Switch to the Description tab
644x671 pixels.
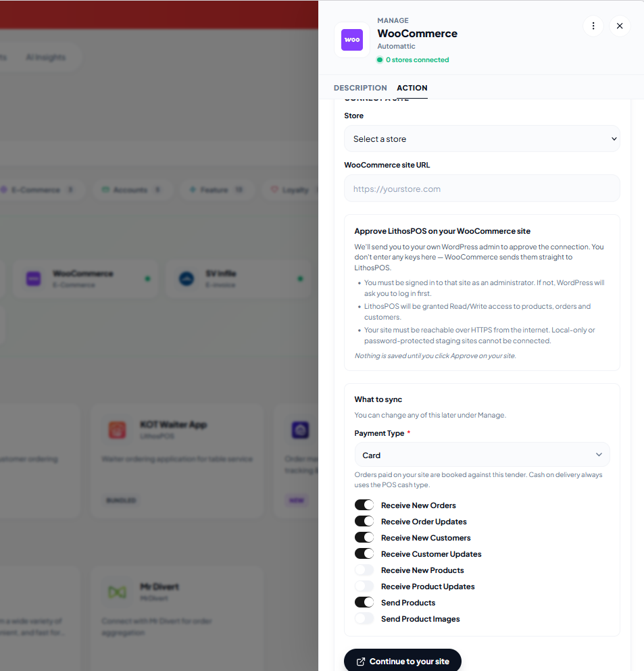pyautogui.click(x=360, y=88)
